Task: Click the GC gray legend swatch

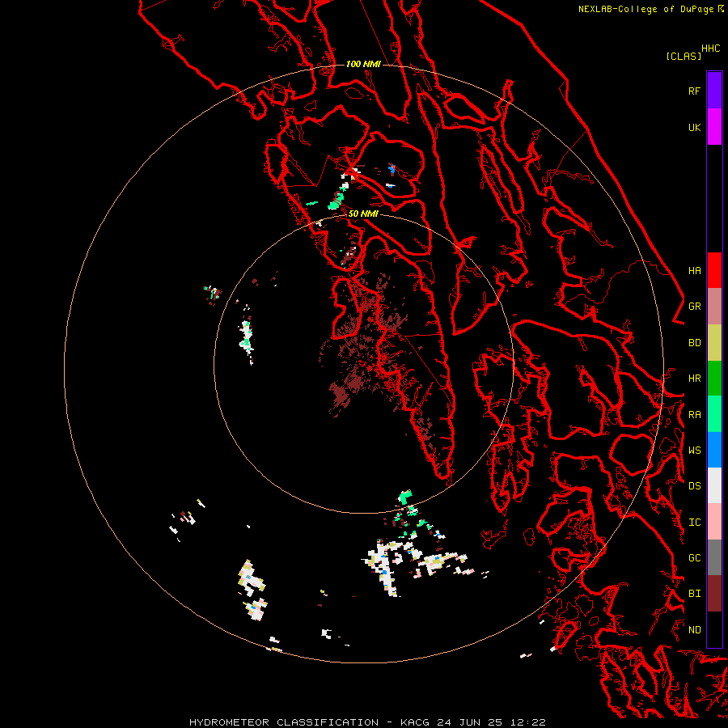Action: [714, 557]
